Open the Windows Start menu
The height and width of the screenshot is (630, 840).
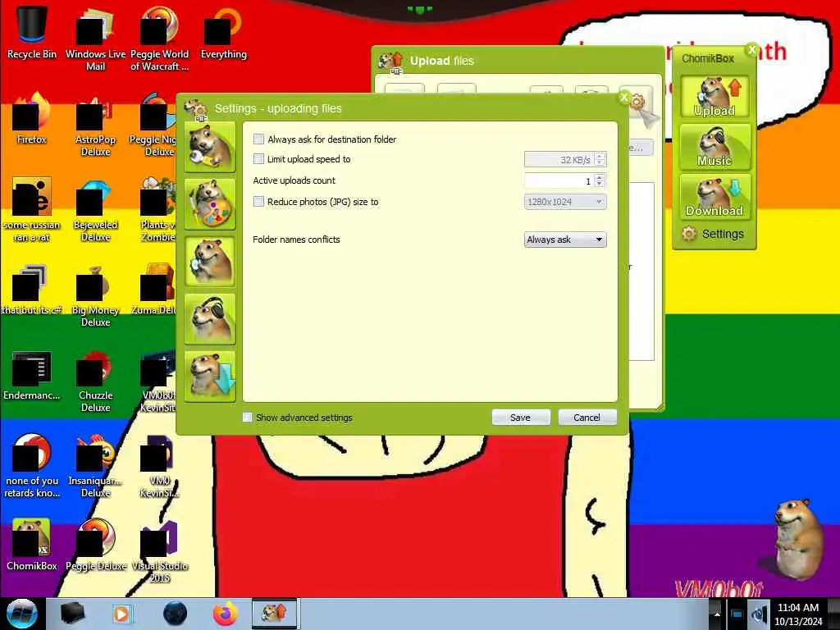(22, 614)
